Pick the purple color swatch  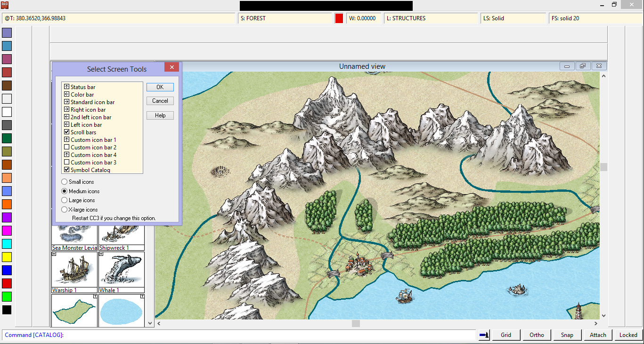click(x=7, y=218)
